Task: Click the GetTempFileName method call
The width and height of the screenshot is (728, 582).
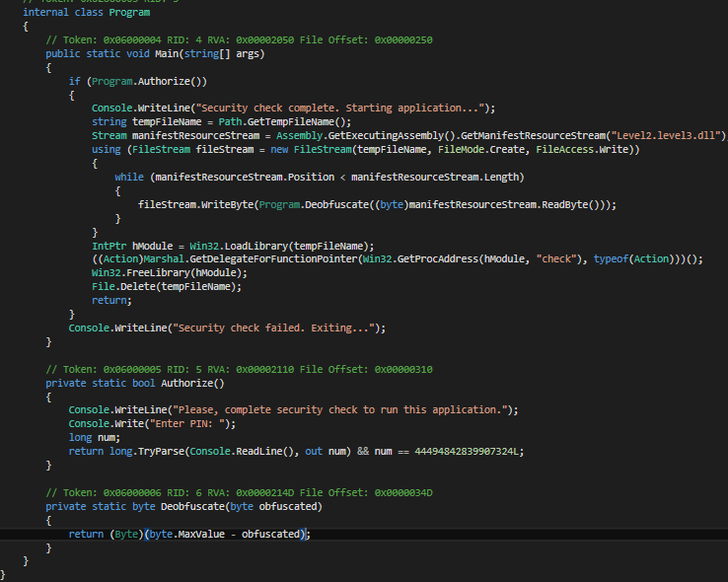Action: click(x=293, y=122)
